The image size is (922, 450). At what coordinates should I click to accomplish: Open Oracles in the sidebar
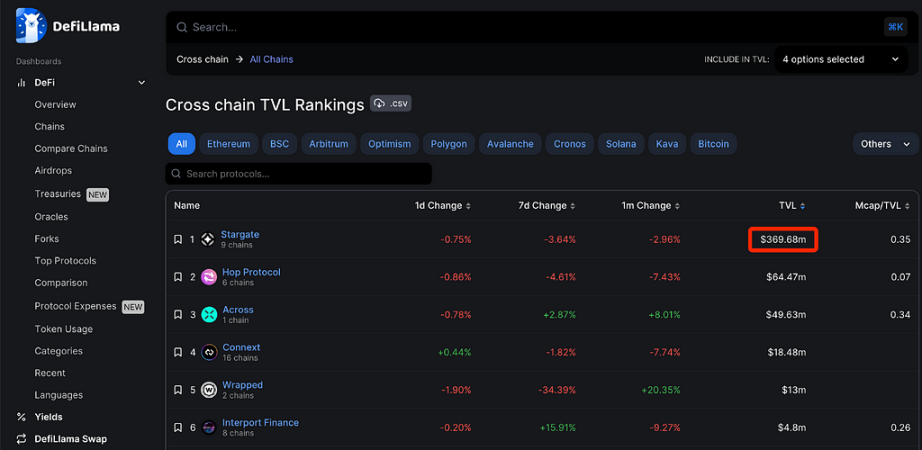pyautogui.click(x=51, y=216)
